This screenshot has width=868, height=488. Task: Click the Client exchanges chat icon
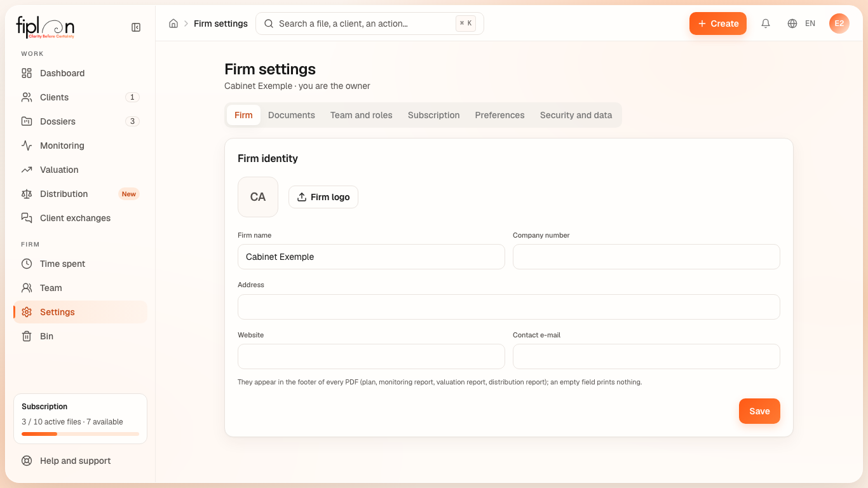click(x=27, y=218)
